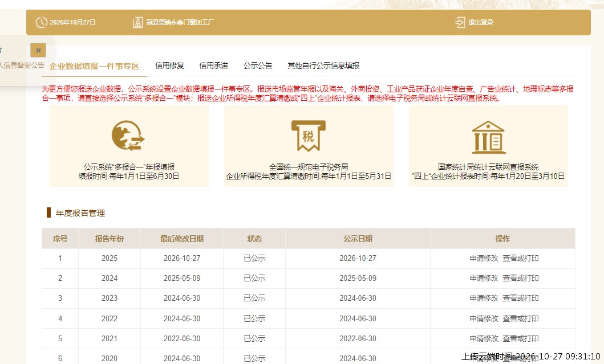Click 已公示 status in the 2021 row
The image size is (604, 364).
click(x=254, y=338)
